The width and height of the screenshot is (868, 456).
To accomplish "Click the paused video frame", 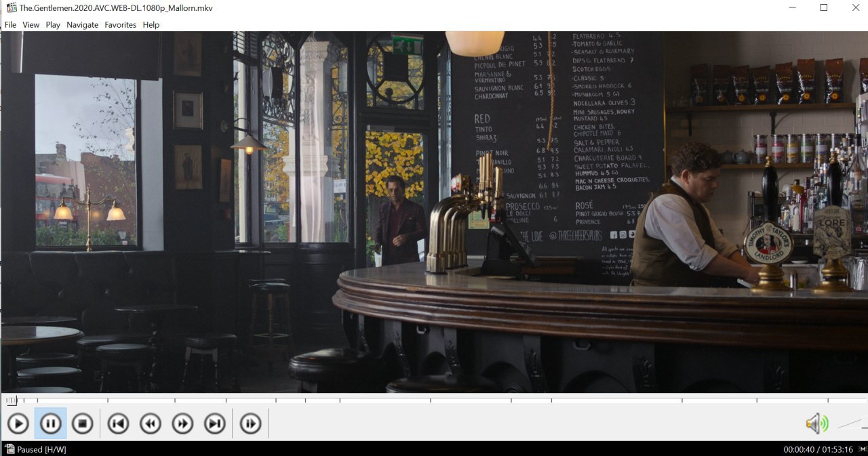I will pyautogui.click(x=434, y=212).
